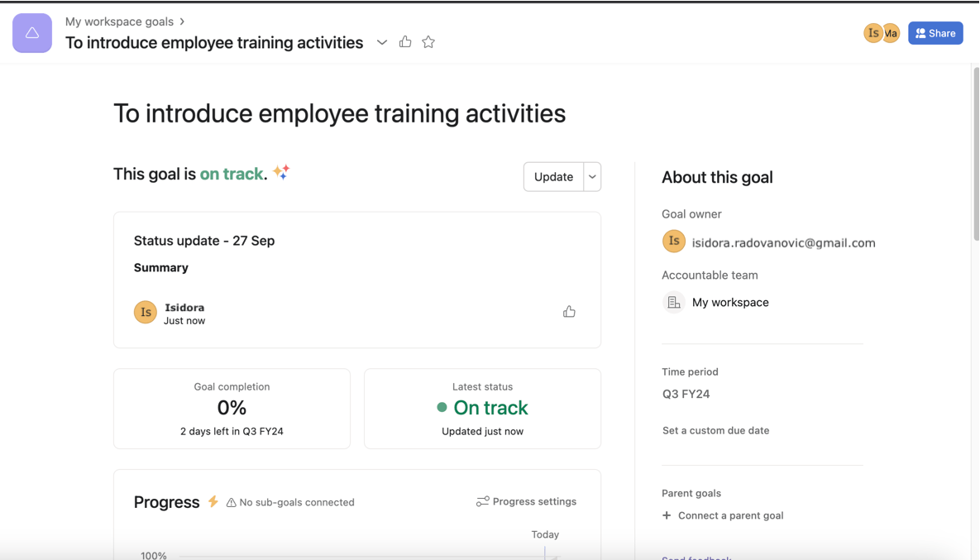Image resolution: width=980 pixels, height=560 pixels.
Task: Click Set a custom due date
Action: coord(715,430)
